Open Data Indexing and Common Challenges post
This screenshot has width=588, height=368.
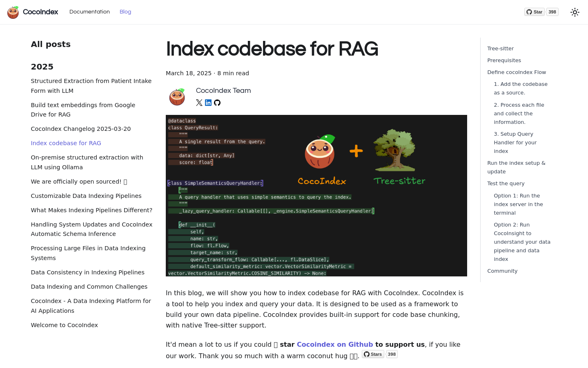pos(89,287)
